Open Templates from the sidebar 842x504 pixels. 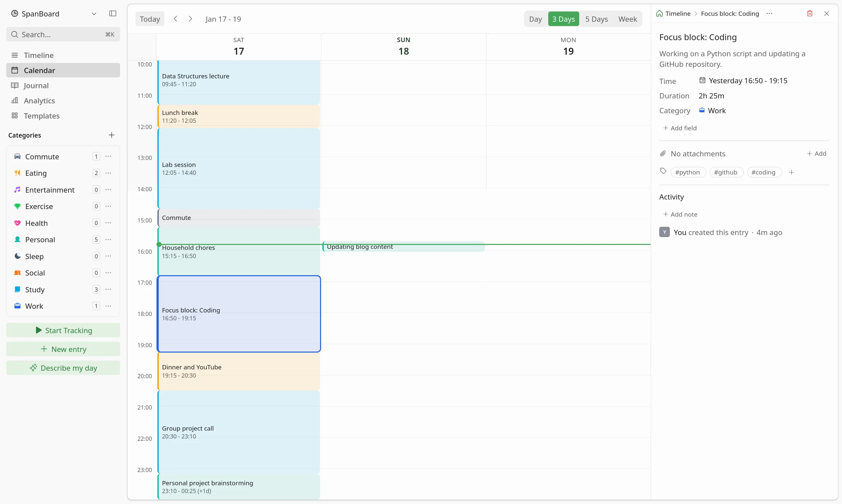(x=42, y=116)
